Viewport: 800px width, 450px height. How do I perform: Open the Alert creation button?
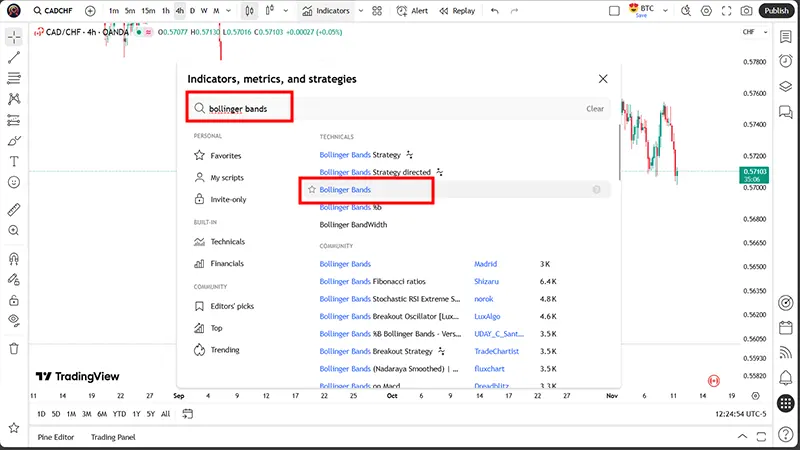pos(411,11)
